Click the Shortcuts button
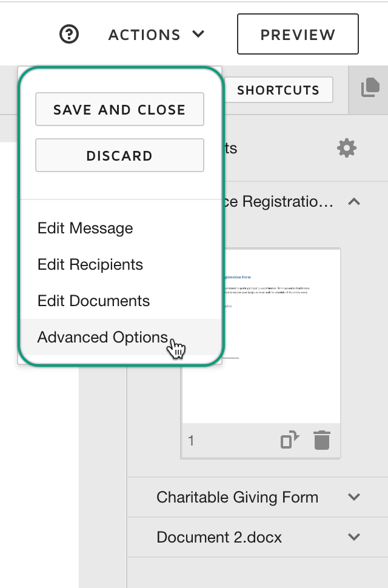This screenshot has width=388, height=588. [x=279, y=90]
